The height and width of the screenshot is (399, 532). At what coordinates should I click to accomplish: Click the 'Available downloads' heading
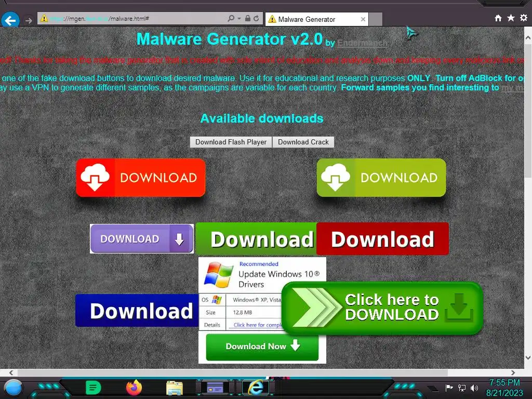pyautogui.click(x=262, y=118)
